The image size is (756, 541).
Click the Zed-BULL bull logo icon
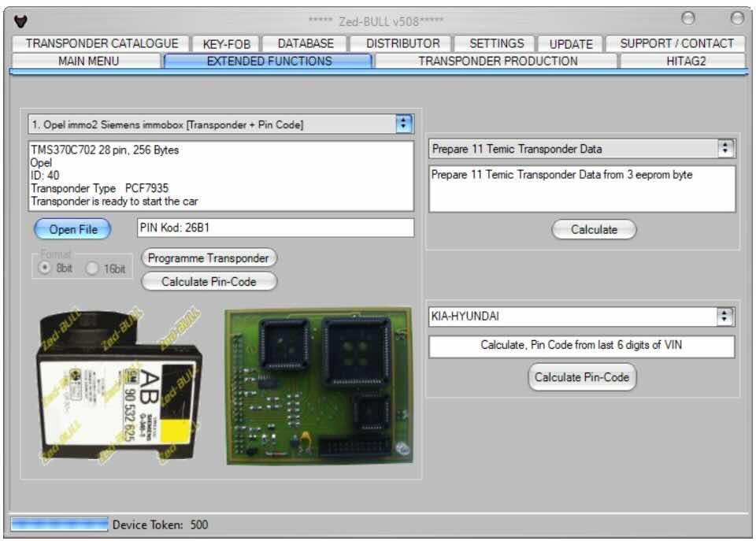(20, 21)
